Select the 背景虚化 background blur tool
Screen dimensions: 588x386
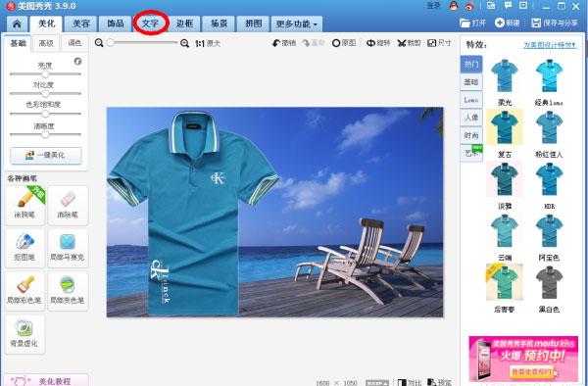point(25,334)
